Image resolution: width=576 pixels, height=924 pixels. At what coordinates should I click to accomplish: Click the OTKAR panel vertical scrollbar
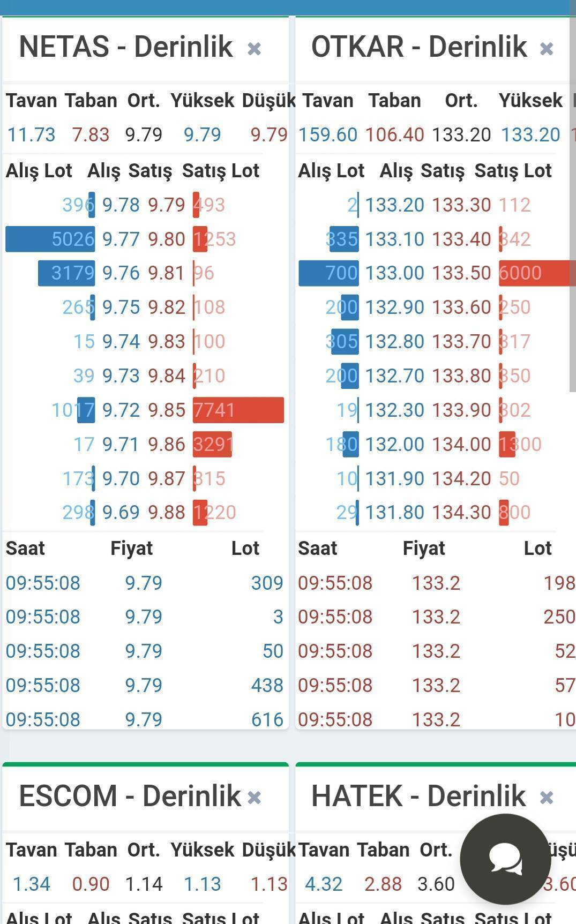[x=572, y=214]
